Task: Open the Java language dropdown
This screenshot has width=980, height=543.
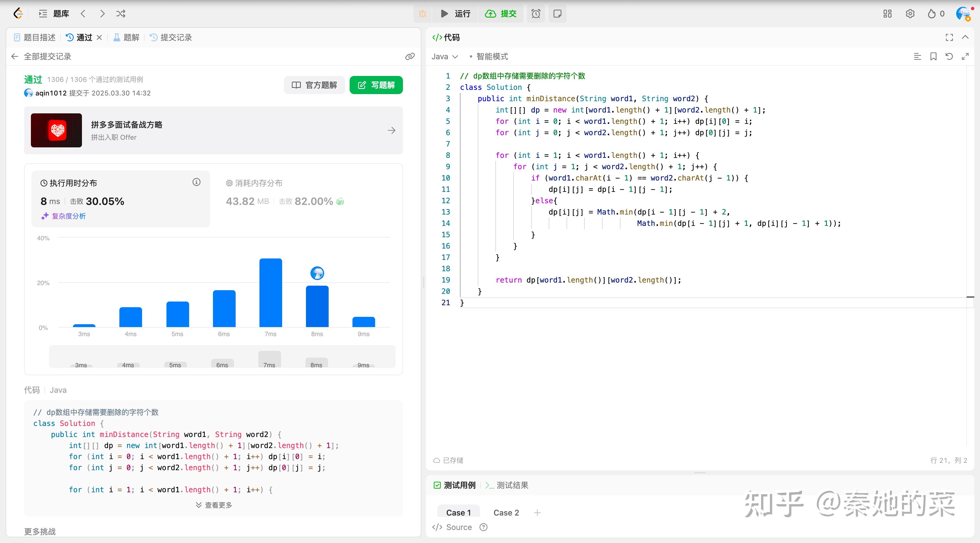Action: [x=444, y=56]
